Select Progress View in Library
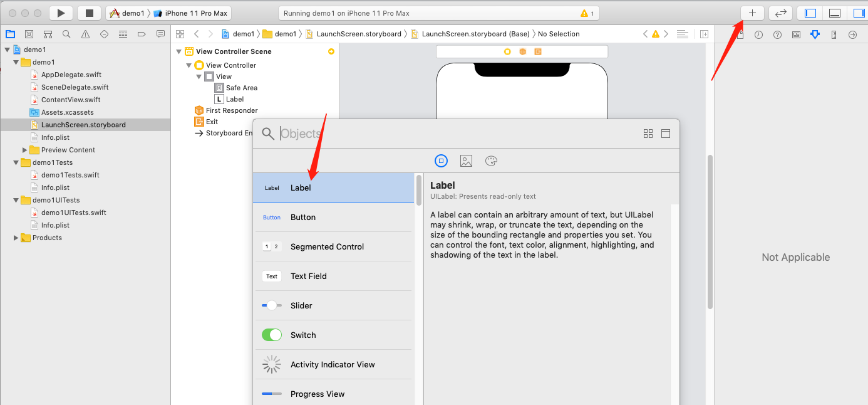The width and height of the screenshot is (868, 405). coord(333,394)
